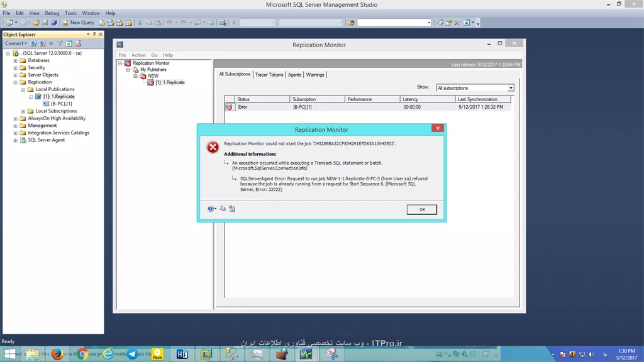Click the Last Synchronization column header
This screenshot has height=362, width=644.
click(483, 99)
